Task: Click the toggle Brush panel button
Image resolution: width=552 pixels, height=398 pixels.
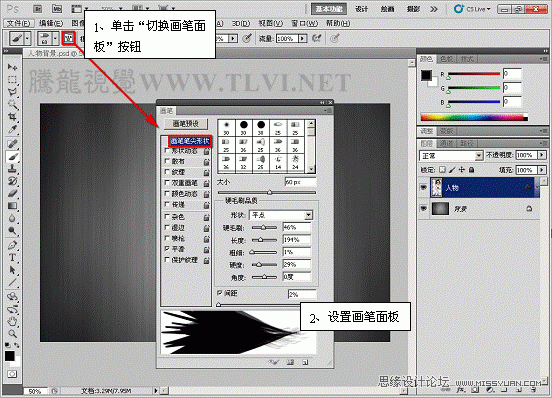Action: (x=69, y=38)
